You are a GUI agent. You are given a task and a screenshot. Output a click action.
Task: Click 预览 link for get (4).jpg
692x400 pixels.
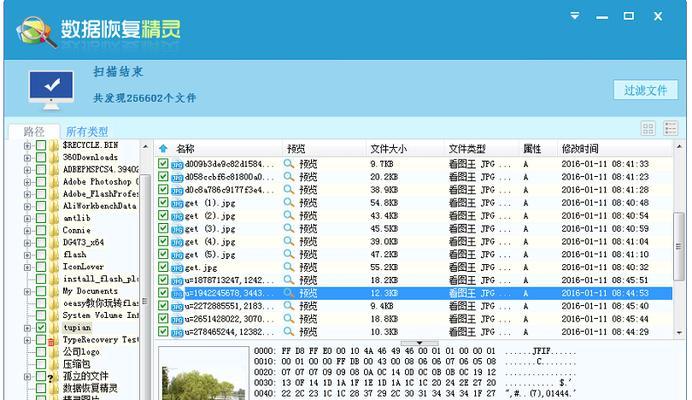[x=308, y=242]
